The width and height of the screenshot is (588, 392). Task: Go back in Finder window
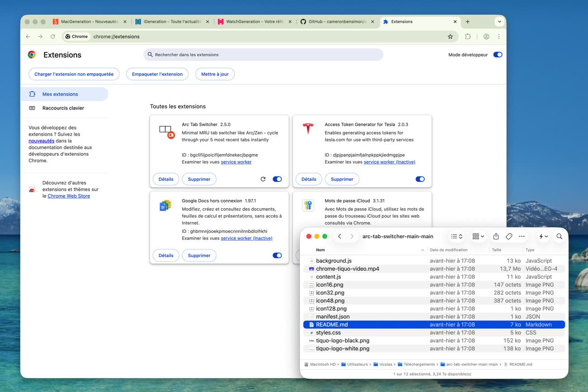pos(340,236)
